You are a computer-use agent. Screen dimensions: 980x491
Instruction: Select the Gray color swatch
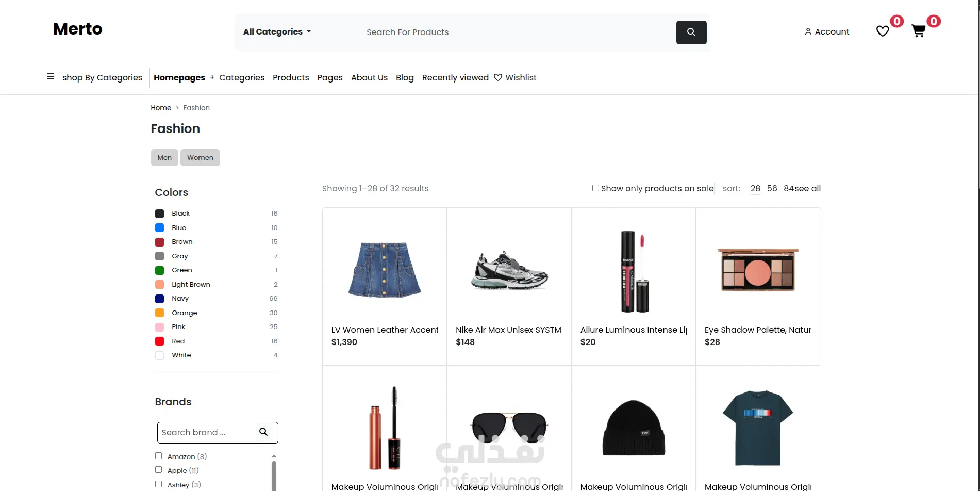[160, 256]
